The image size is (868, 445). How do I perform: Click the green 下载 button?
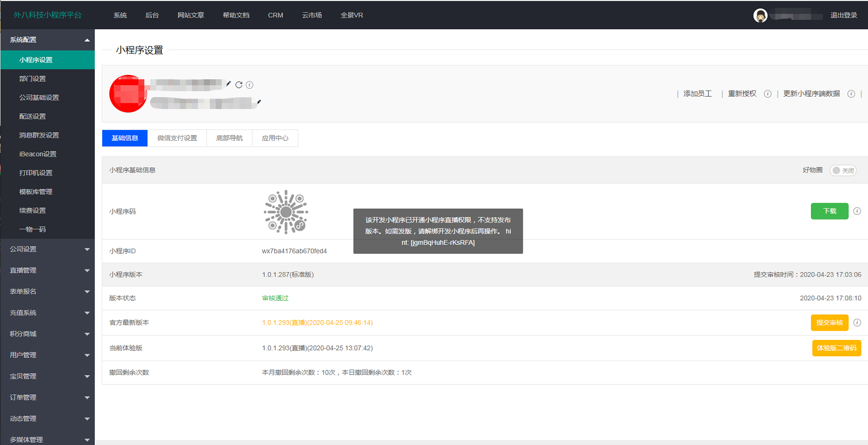point(830,211)
